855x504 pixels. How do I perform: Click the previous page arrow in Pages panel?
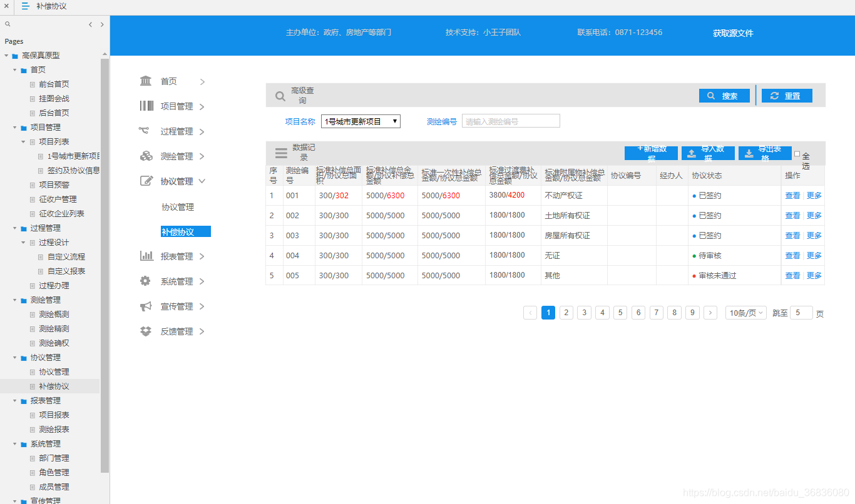click(90, 24)
